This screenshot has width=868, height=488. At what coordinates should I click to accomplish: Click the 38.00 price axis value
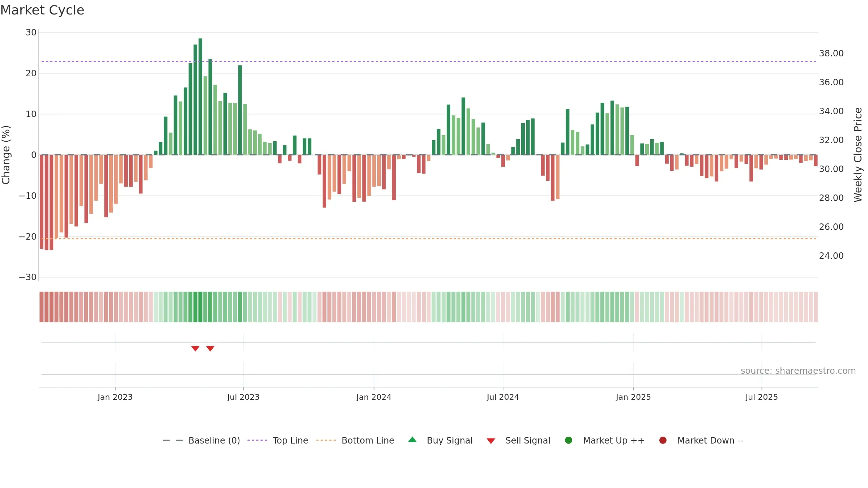tap(831, 53)
